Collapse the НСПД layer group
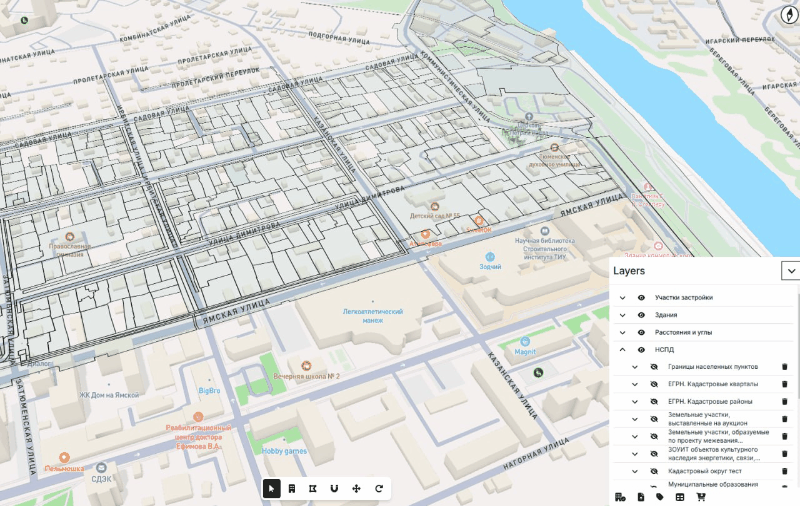The height and width of the screenshot is (506, 800). click(x=622, y=350)
